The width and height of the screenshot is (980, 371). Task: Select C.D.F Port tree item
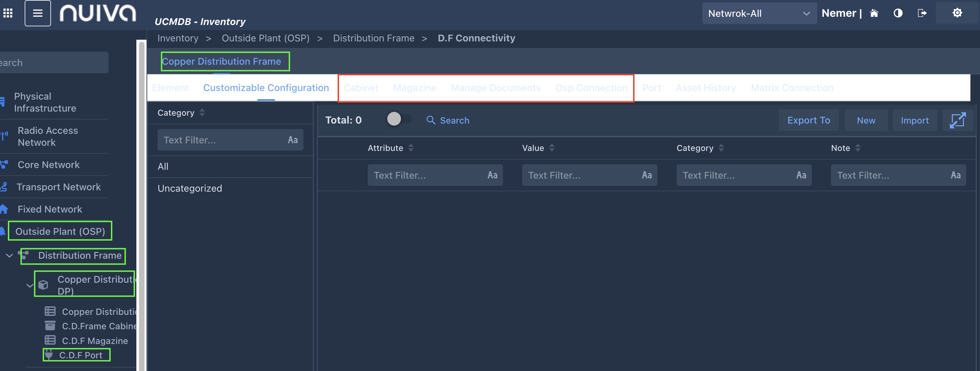point(80,355)
